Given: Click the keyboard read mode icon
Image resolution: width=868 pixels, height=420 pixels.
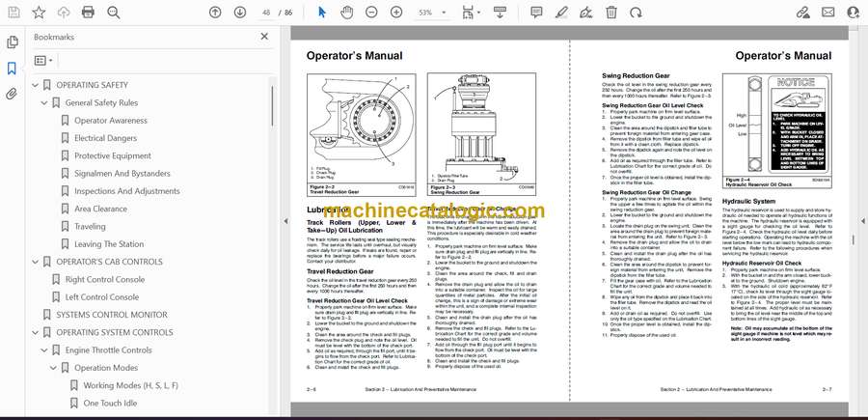Looking at the screenshot, I should [500, 13].
